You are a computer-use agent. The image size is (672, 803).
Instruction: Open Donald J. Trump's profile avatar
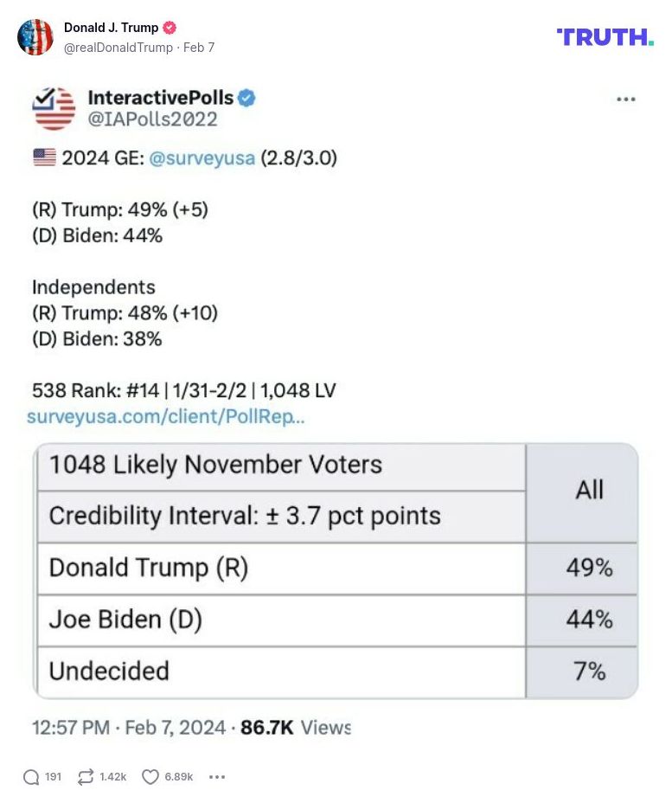coord(35,38)
